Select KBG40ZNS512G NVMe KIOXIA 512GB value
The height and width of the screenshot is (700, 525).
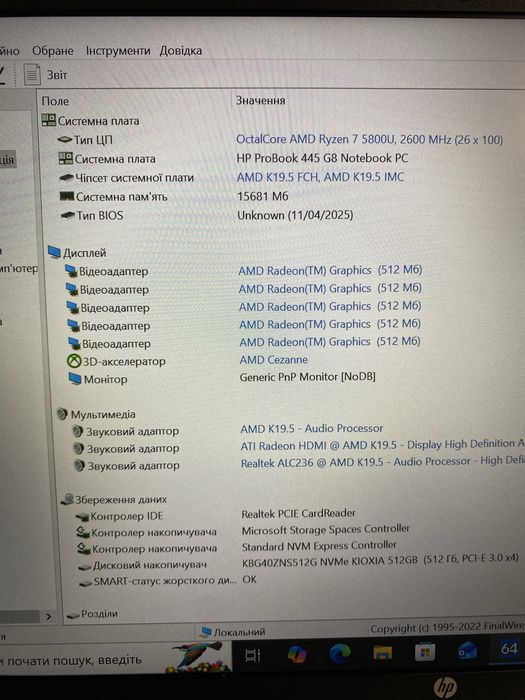pyautogui.click(x=380, y=561)
